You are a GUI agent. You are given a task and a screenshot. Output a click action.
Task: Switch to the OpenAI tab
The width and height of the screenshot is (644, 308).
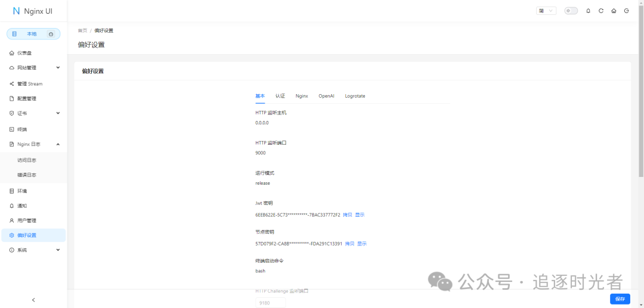point(327,96)
